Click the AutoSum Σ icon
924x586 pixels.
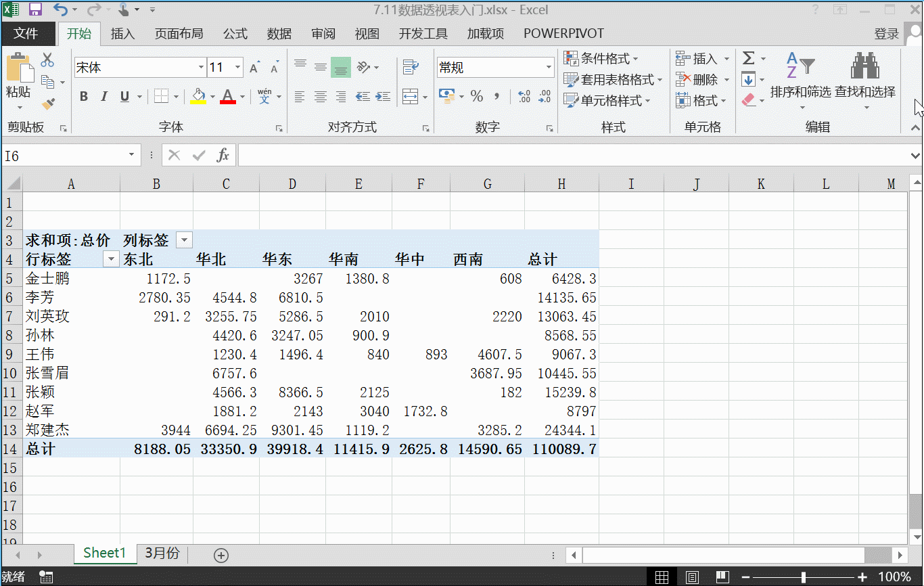750,58
